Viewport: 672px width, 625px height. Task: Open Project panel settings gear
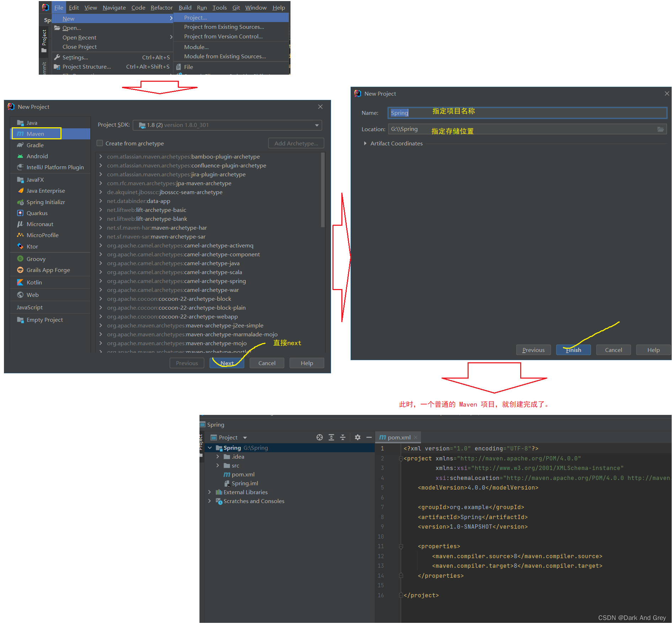click(x=358, y=437)
